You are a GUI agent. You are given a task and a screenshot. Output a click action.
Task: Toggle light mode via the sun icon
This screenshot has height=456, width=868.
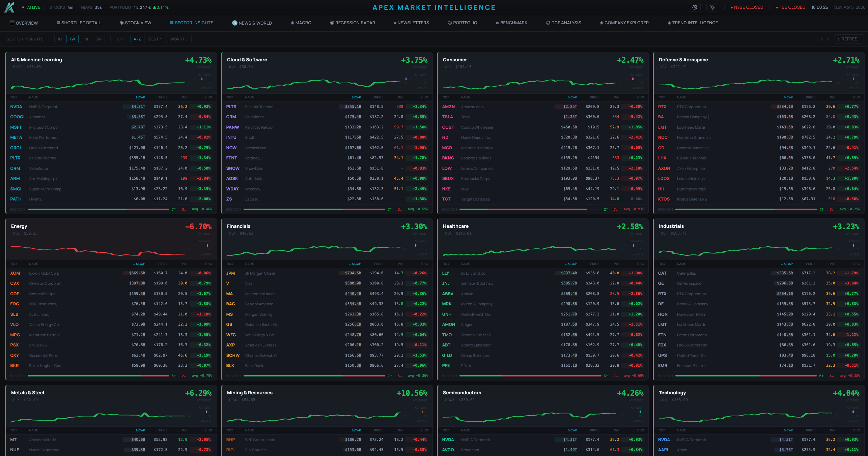click(712, 7)
